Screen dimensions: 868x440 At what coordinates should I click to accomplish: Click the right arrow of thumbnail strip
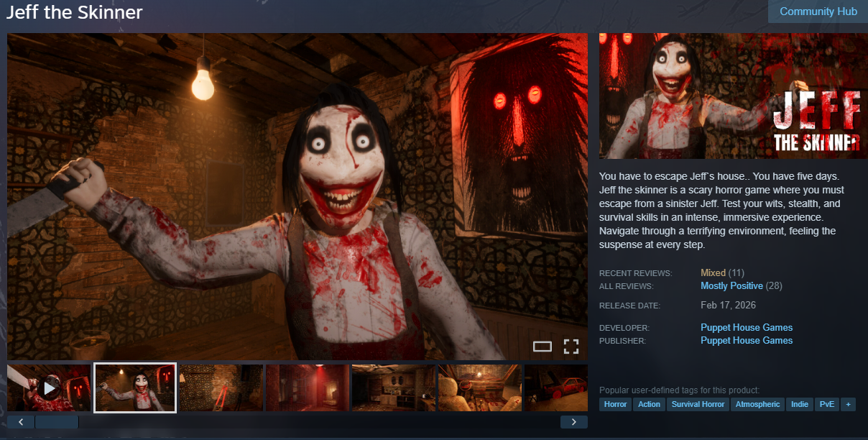click(x=573, y=422)
